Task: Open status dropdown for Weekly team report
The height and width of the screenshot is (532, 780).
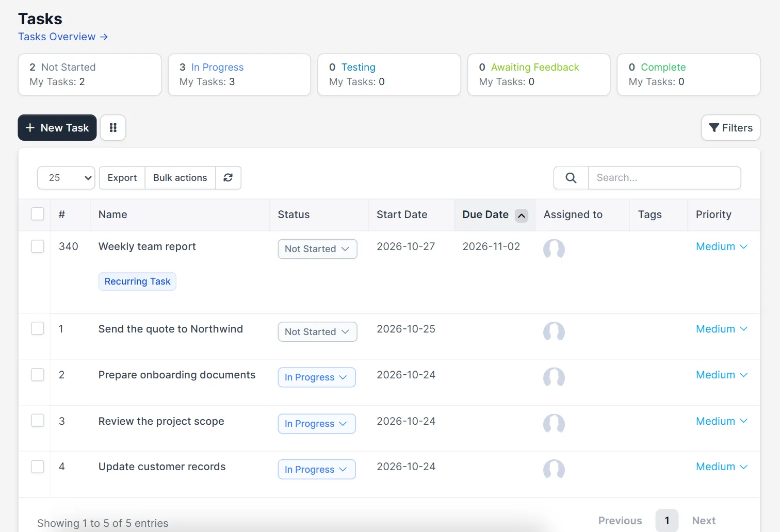Action: pyautogui.click(x=317, y=249)
